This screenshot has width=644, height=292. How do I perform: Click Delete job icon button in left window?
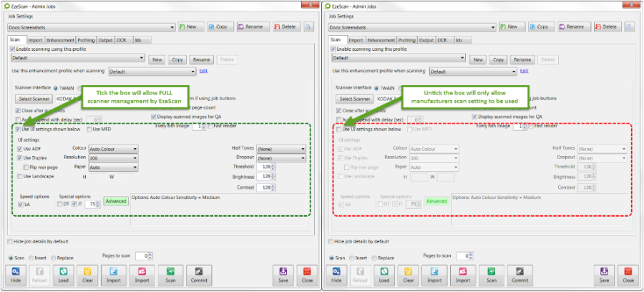point(284,26)
